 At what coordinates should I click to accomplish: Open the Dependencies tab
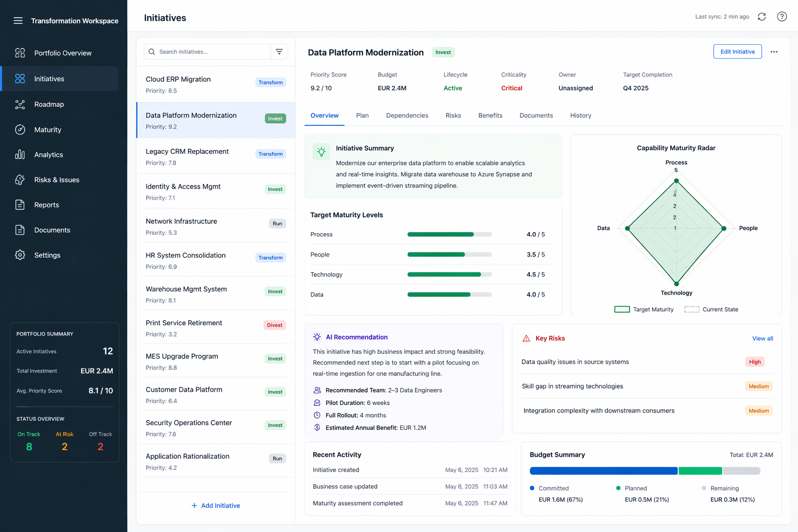tap(407, 115)
